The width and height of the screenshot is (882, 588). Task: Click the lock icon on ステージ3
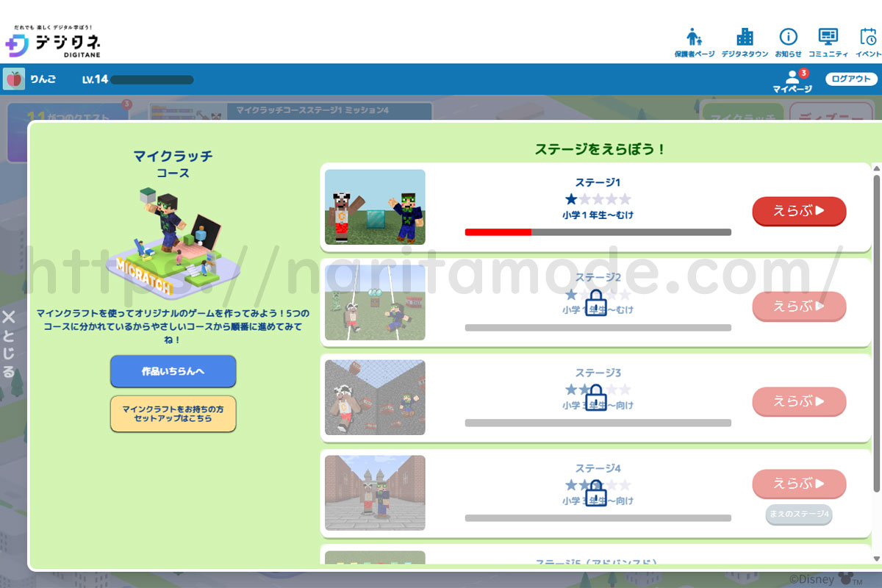(x=596, y=398)
